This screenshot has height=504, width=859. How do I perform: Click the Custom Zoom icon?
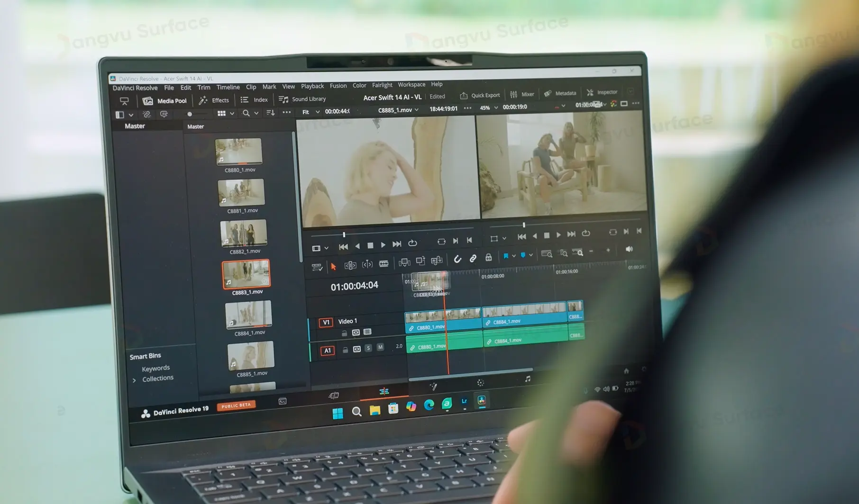578,252
